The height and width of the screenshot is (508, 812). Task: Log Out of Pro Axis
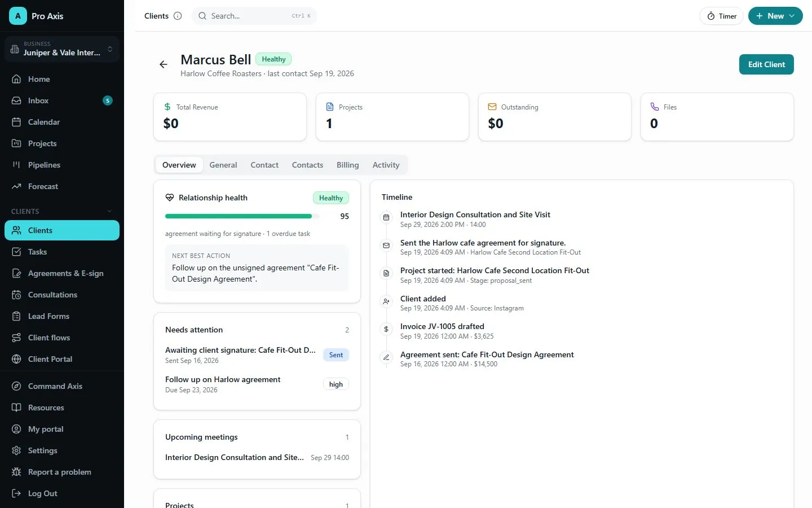pos(62,493)
